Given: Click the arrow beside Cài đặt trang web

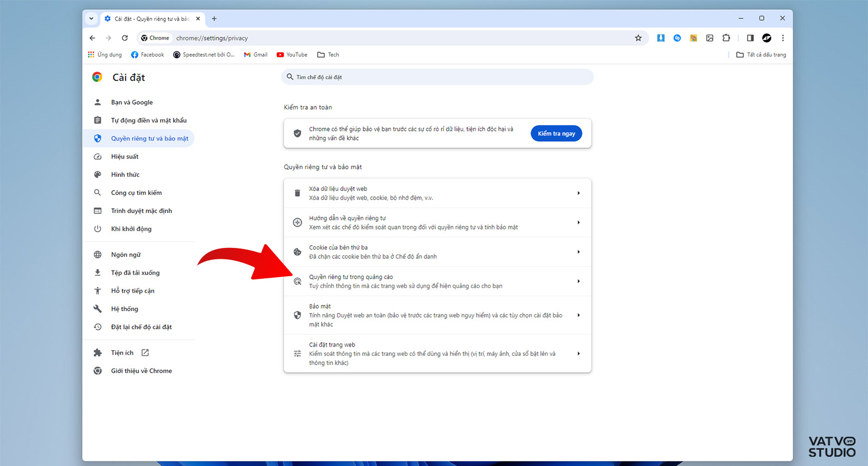Looking at the screenshot, I should click(x=579, y=354).
